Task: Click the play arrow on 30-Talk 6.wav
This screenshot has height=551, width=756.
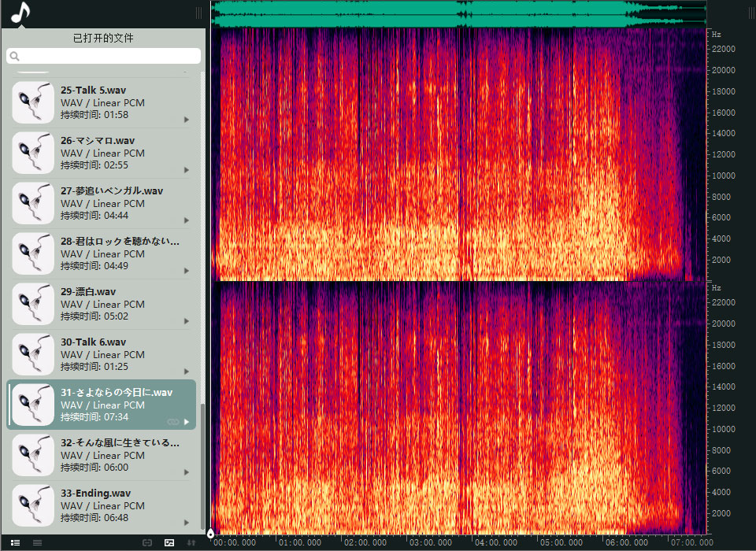Action: click(187, 372)
